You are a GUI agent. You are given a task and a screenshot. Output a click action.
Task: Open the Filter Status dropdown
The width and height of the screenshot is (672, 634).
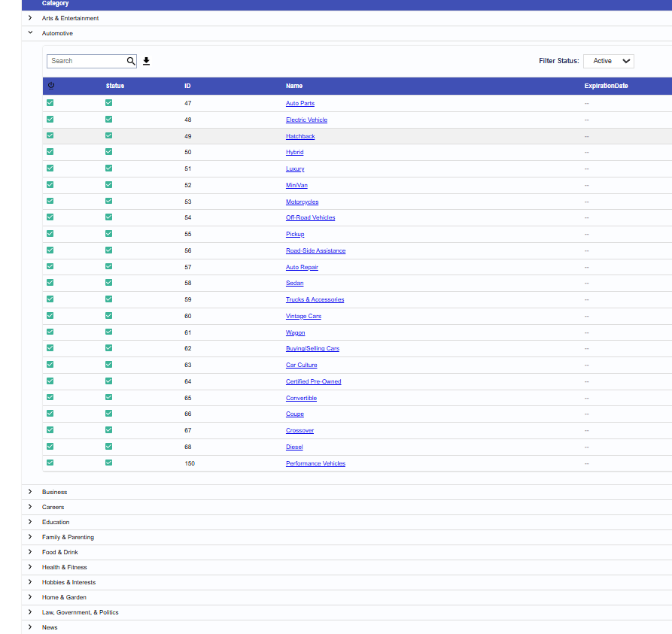609,61
